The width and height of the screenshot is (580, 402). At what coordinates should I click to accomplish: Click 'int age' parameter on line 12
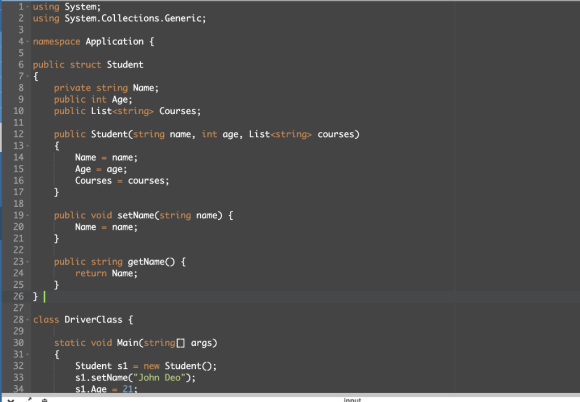pos(220,134)
